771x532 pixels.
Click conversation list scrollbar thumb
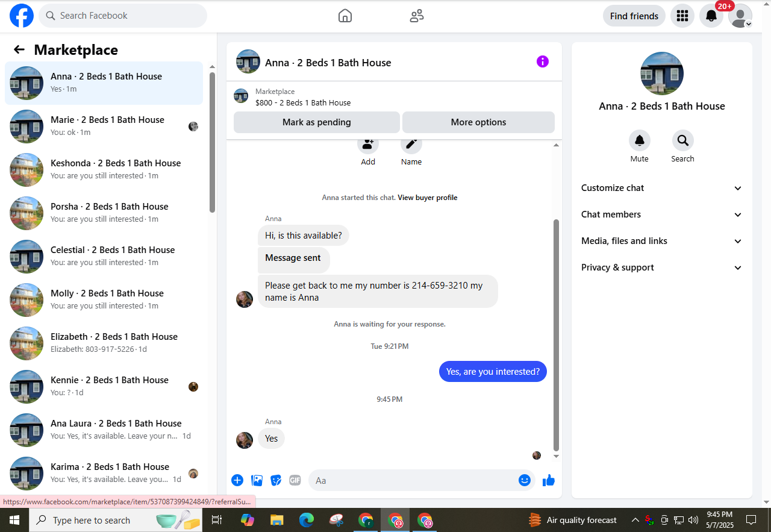212,142
